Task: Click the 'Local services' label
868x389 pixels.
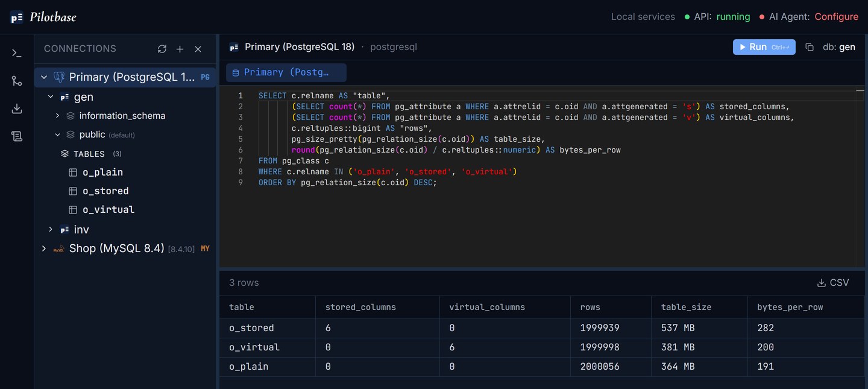Action: (x=643, y=17)
